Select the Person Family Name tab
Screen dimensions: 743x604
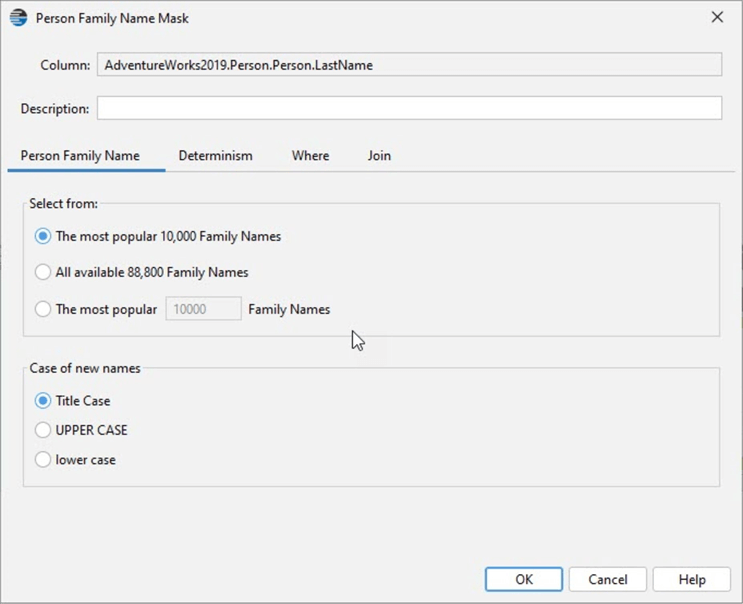[x=80, y=156]
